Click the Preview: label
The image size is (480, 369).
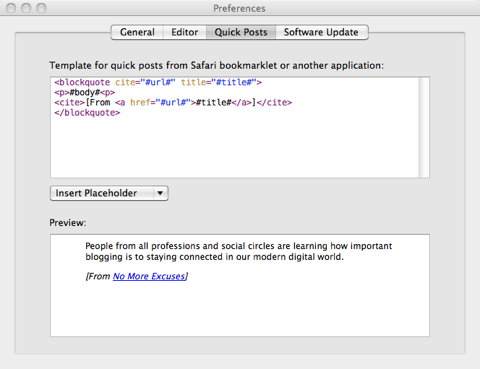(68, 223)
